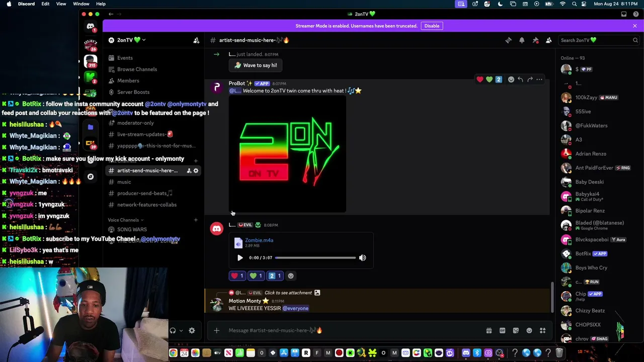This screenshot has width=644, height=362.
Task: Toggle the member list panel
Action: [549, 40]
